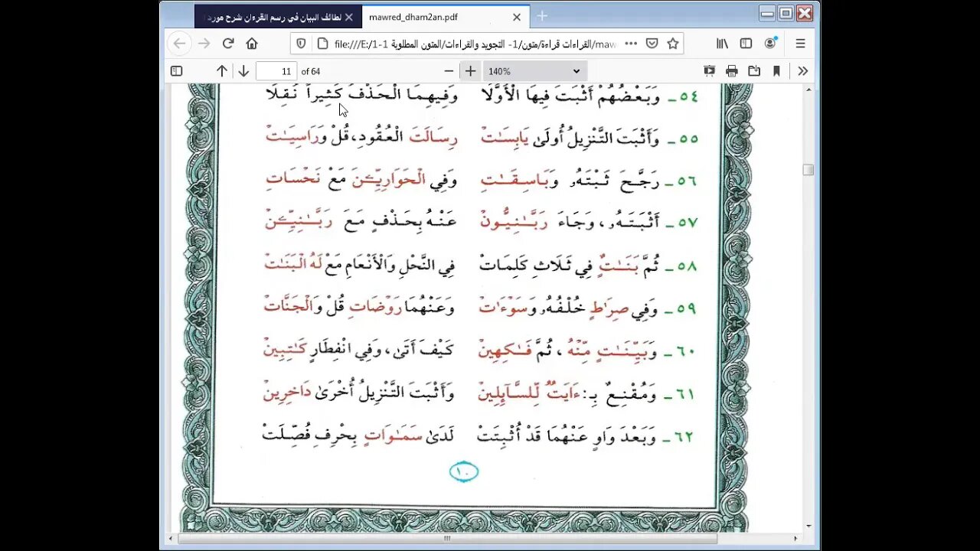Click the current view bookmark icon
The image size is (980, 551).
(x=776, y=71)
